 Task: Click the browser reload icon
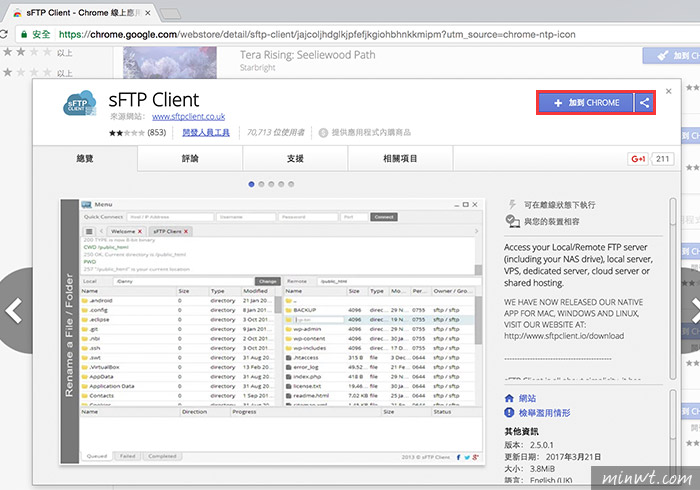click(x=4, y=34)
